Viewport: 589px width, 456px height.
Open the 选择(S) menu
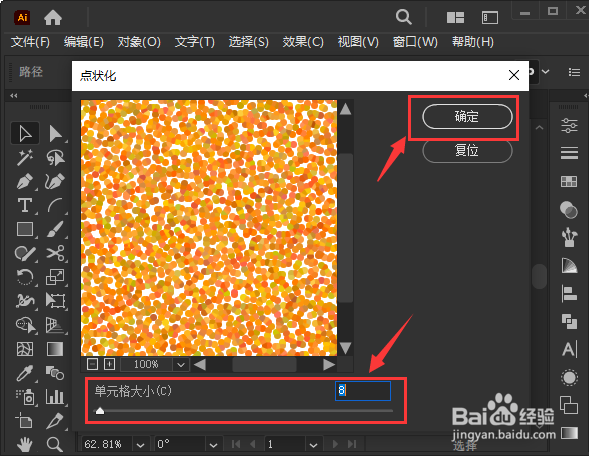coord(249,42)
